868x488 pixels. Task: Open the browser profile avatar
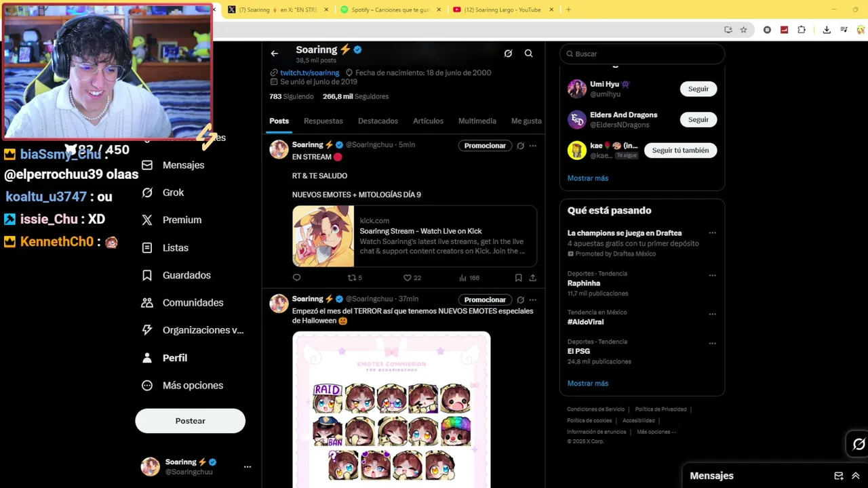[861, 30]
